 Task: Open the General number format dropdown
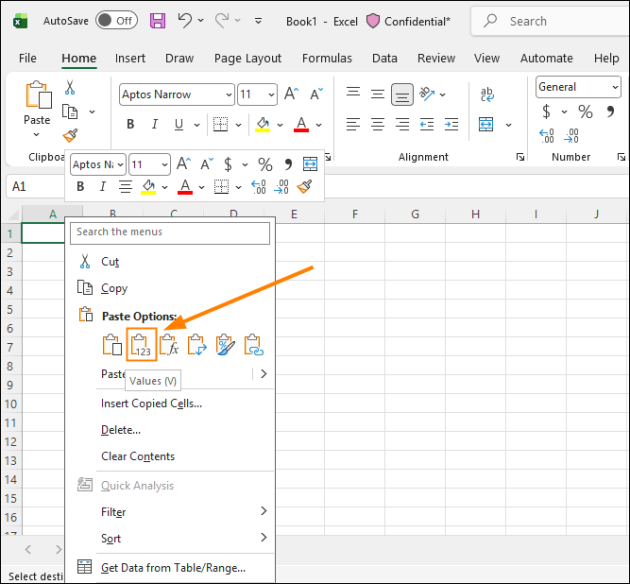(615, 87)
